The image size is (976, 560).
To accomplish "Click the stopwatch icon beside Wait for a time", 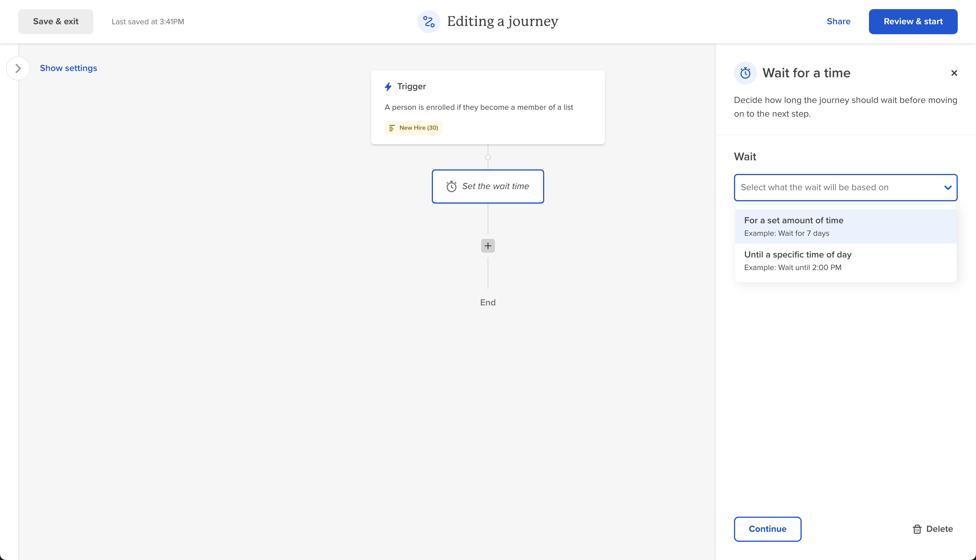I will click(745, 73).
